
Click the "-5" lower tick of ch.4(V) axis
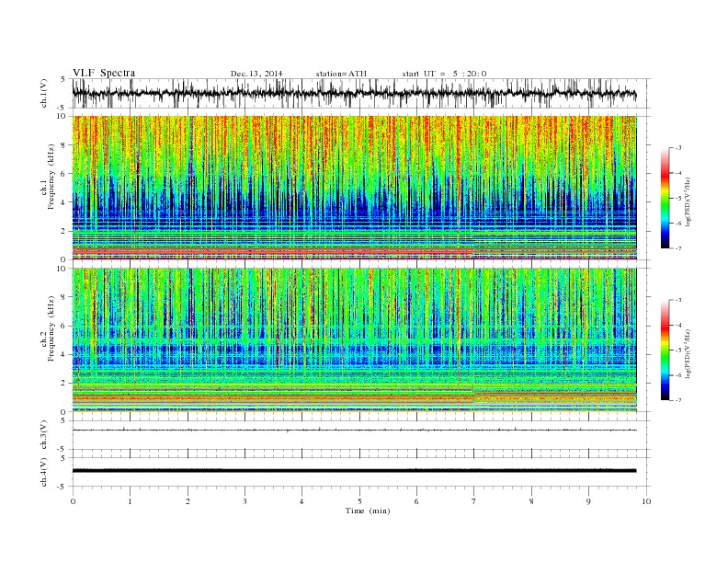63,487
